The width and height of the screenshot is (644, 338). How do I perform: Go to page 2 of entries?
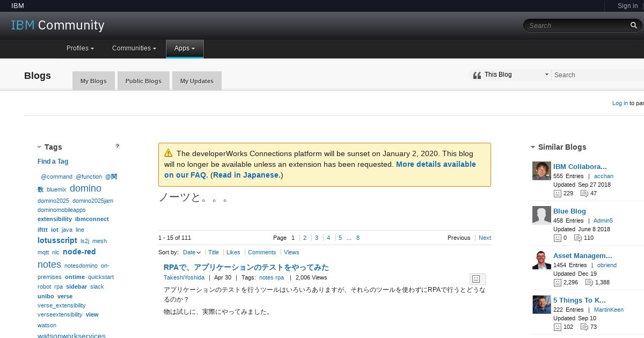(x=305, y=238)
